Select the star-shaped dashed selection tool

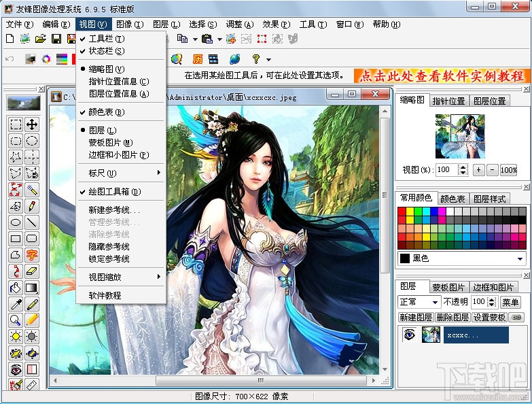(16, 157)
